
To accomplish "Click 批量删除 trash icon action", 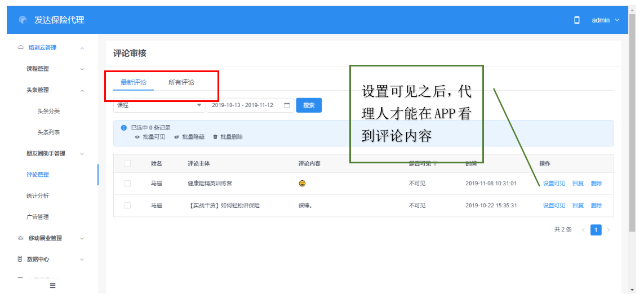I will pyautogui.click(x=215, y=137).
